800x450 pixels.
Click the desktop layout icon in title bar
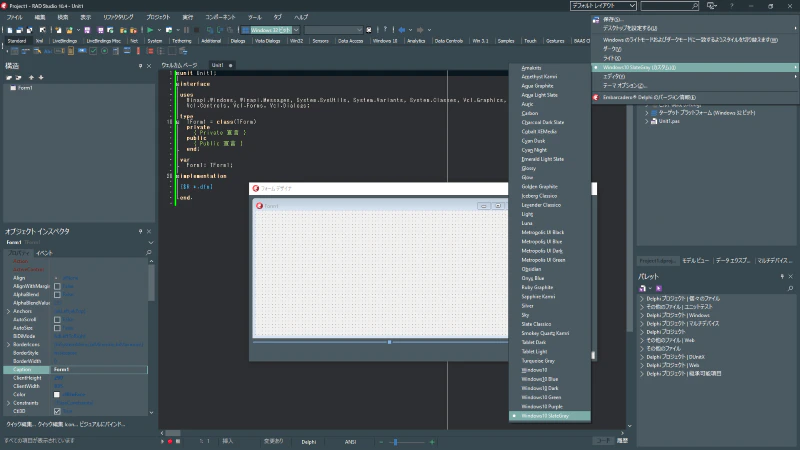tap(712, 6)
